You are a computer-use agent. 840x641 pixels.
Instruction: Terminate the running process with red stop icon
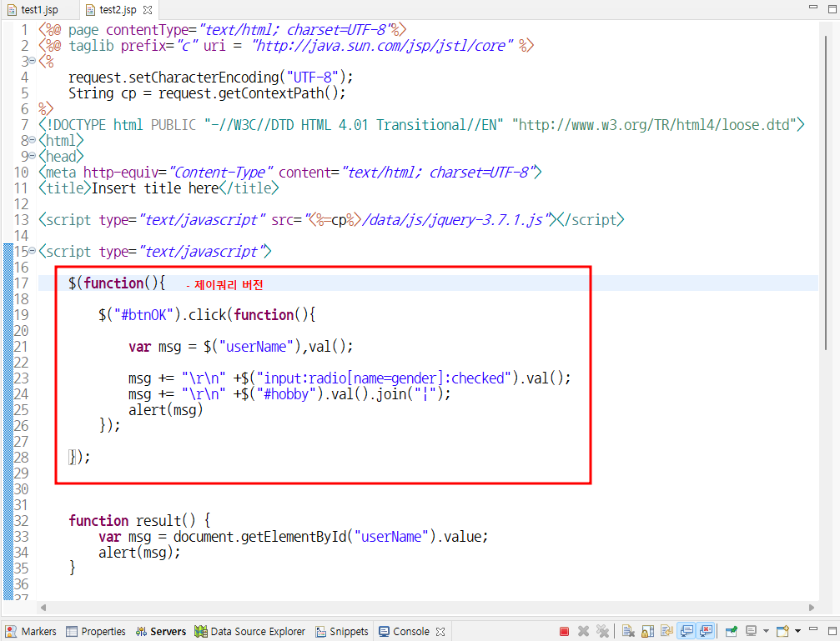click(x=564, y=631)
